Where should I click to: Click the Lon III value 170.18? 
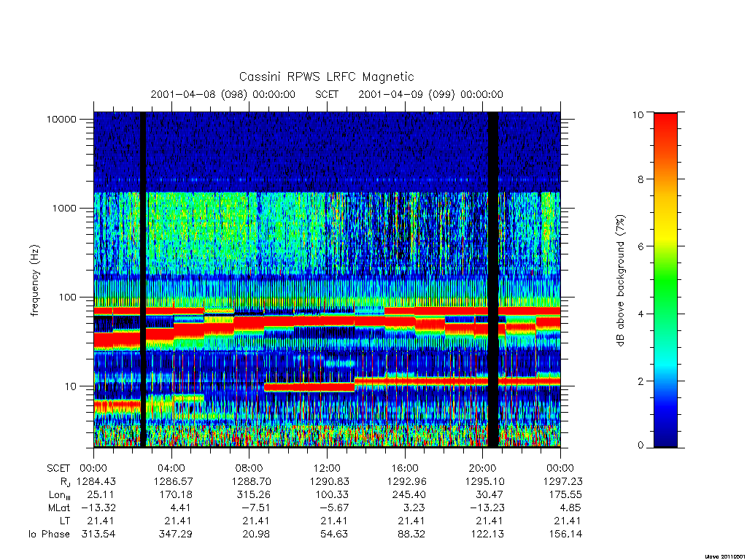[175, 495]
